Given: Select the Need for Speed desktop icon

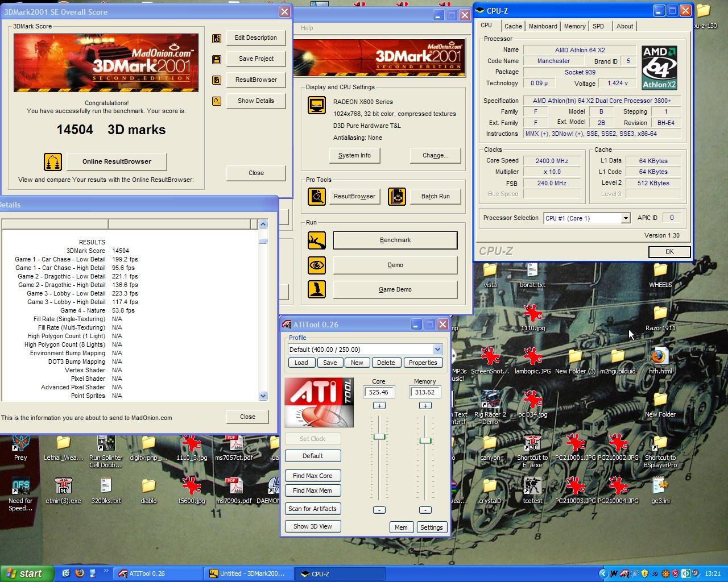Looking at the screenshot, I should tap(20, 493).
